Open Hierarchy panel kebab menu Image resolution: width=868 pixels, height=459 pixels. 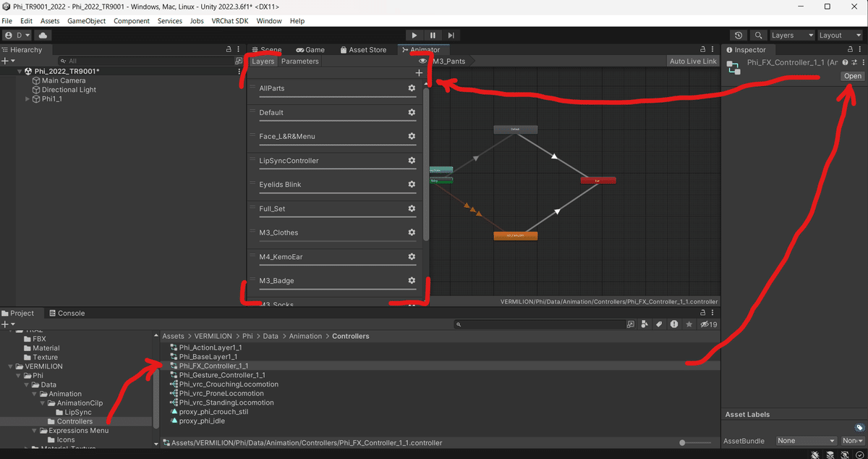coord(239,50)
